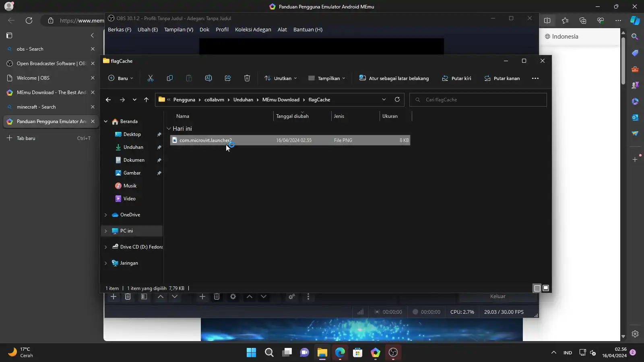
Task: Expand the PC ini tree node
Action: click(x=106, y=231)
